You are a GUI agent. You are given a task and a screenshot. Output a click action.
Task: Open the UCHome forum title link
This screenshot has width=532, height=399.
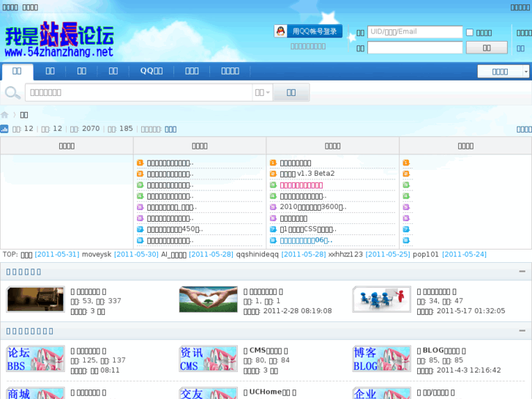tap(270, 392)
